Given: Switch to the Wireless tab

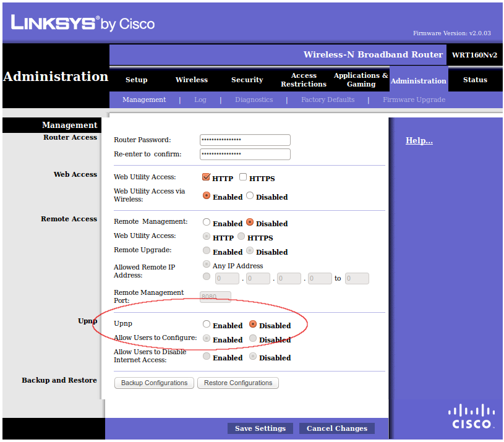Looking at the screenshot, I should point(191,80).
